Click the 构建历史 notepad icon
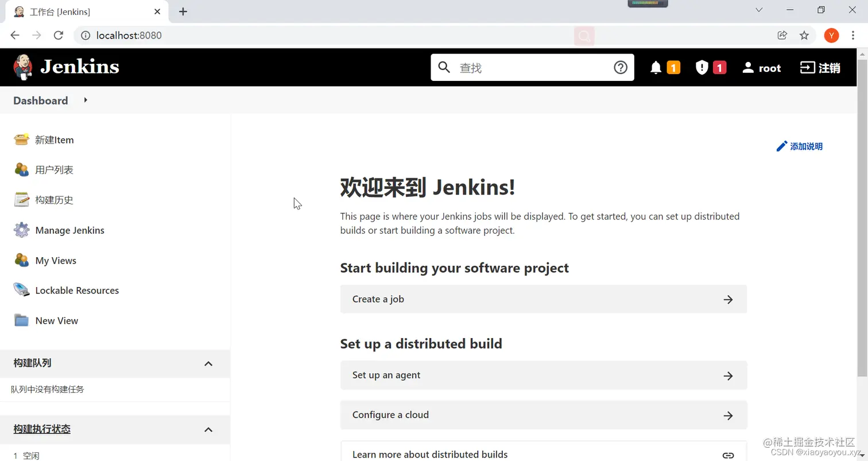This screenshot has width=868, height=461. [22, 200]
